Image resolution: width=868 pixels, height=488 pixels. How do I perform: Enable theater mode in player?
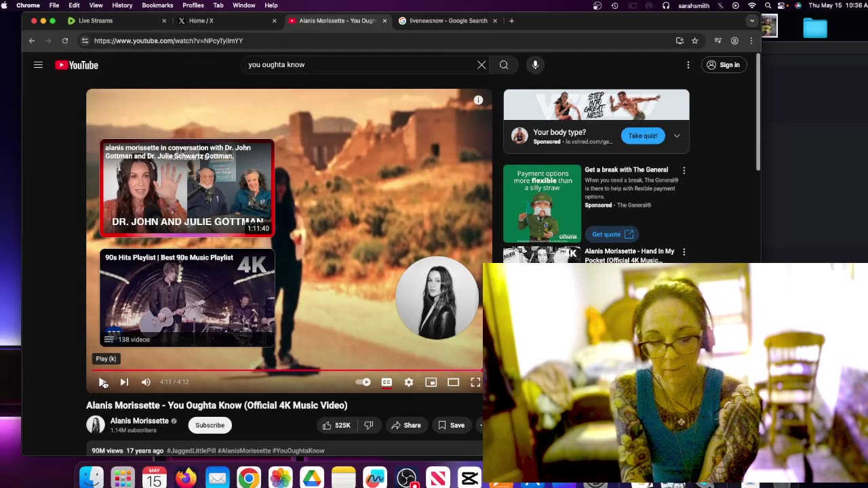(453, 382)
